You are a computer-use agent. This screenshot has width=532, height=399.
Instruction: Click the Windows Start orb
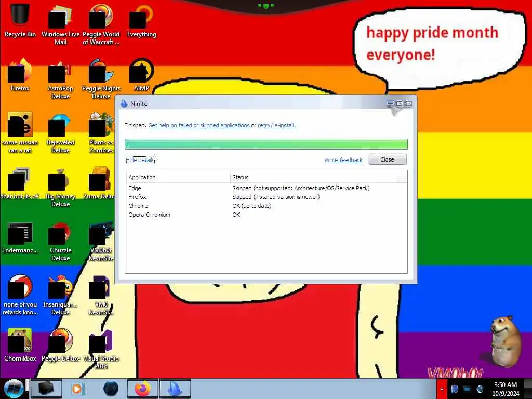(14, 388)
